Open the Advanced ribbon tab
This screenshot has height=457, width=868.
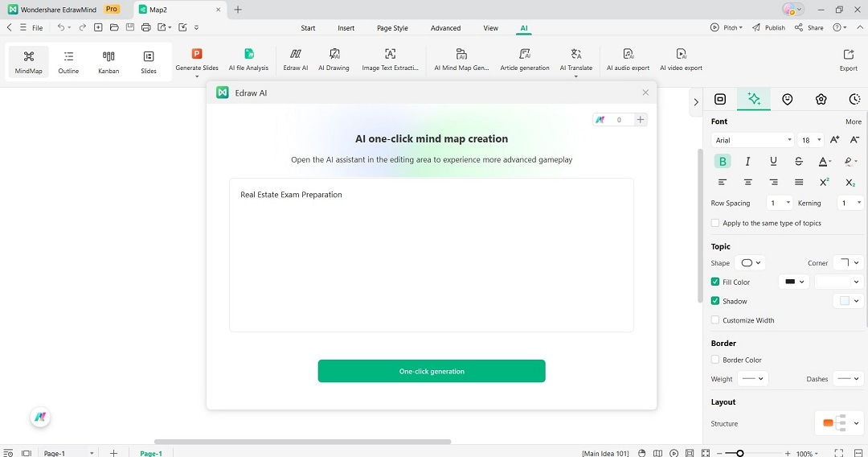click(445, 27)
